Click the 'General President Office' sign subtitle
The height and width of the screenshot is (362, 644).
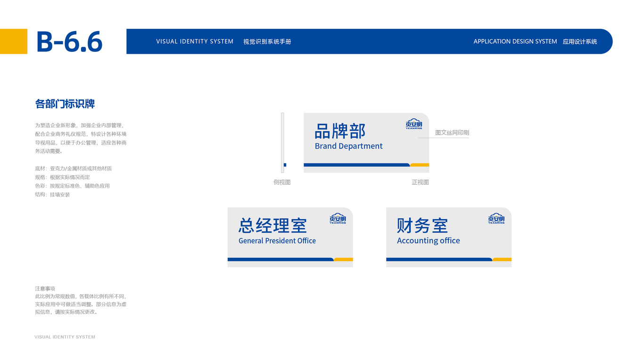[x=277, y=241]
